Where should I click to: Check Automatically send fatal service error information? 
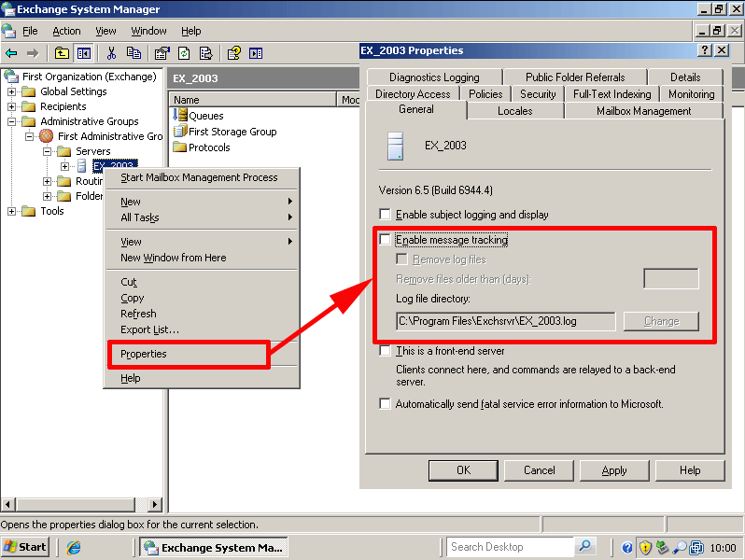tap(385, 404)
